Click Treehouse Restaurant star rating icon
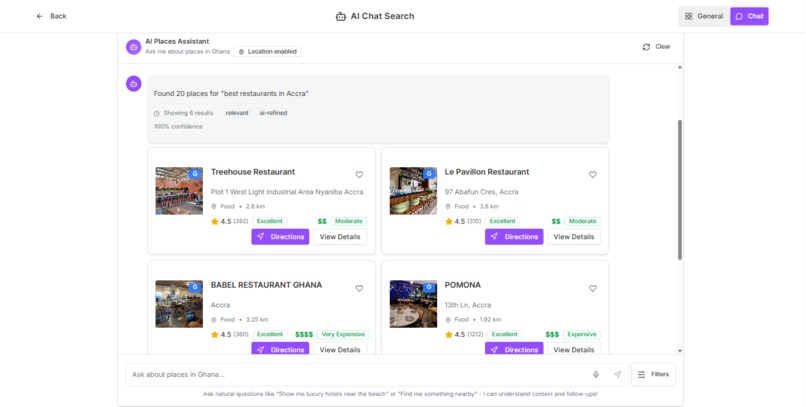 pos(215,221)
